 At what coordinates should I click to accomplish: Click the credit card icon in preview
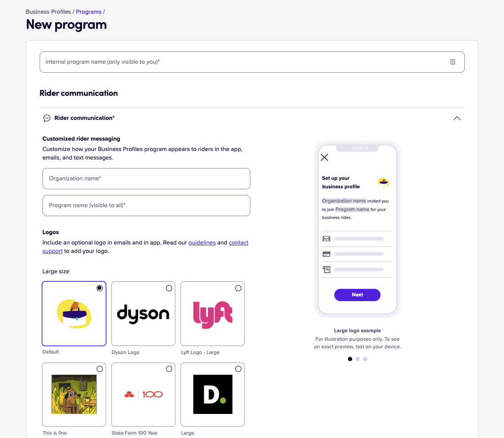326,254
